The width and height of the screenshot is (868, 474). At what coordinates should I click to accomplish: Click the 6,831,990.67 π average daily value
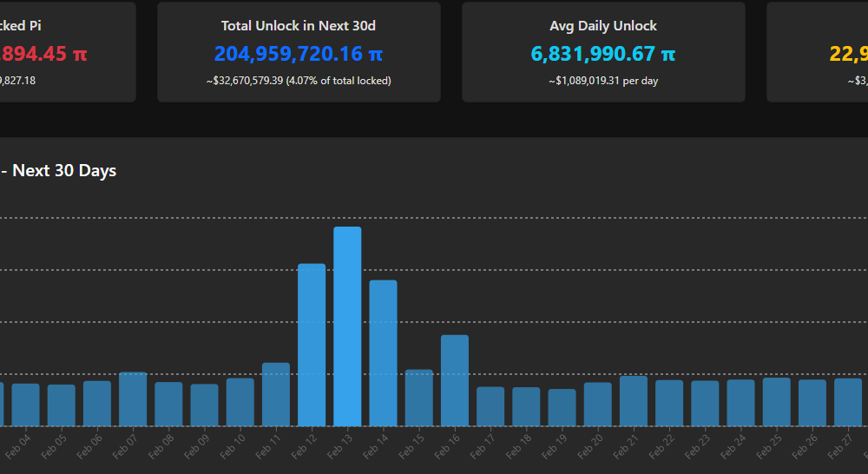click(603, 54)
